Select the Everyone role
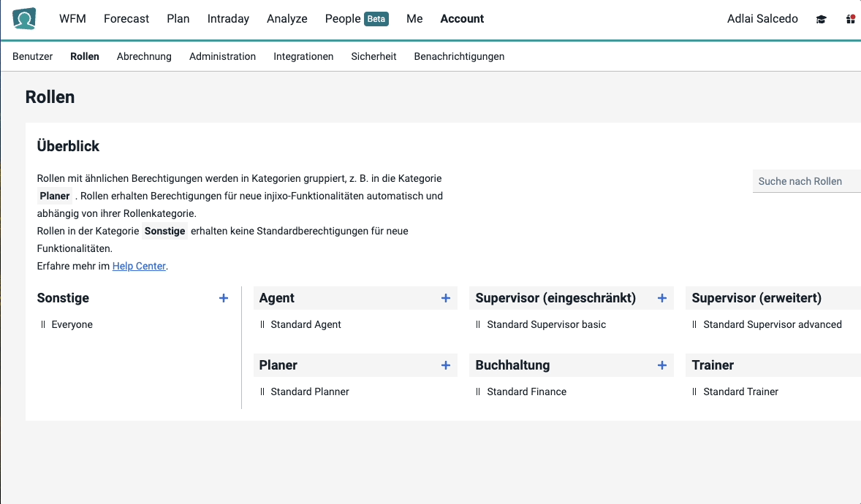The width and height of the screenshot is (861, 504). (x=72, y=324)
